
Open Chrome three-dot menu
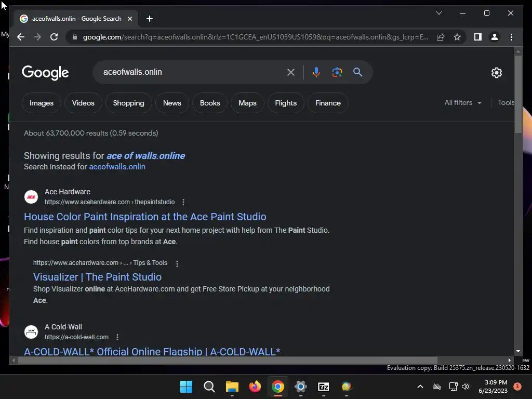[x=511, y=37]
